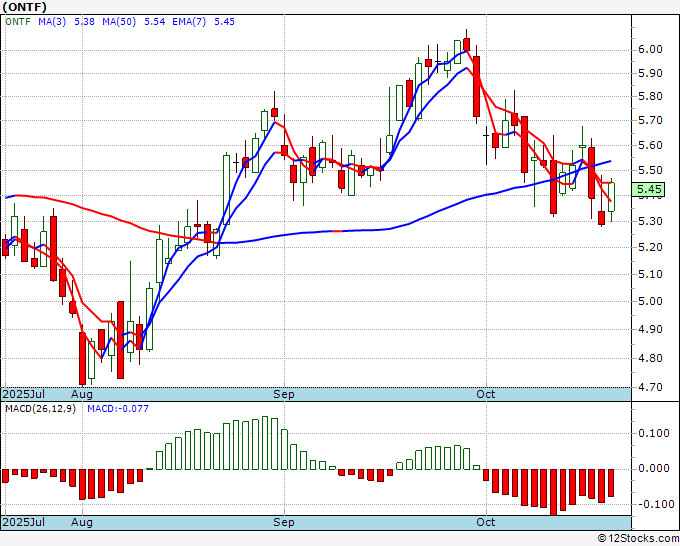The image size is (680, 546).
Task: Click the MA(3) legend label
Action: [52, 22]
